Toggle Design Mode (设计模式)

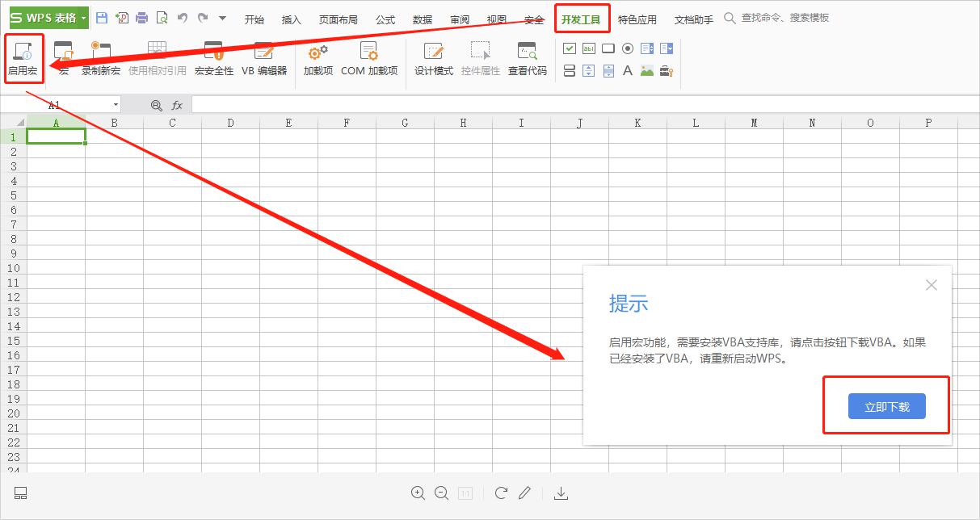coord(434,52)
